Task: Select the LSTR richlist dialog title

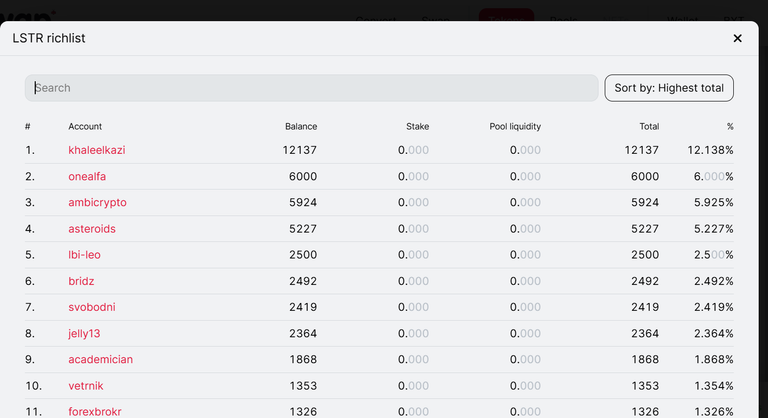Action: click(49, 38)
